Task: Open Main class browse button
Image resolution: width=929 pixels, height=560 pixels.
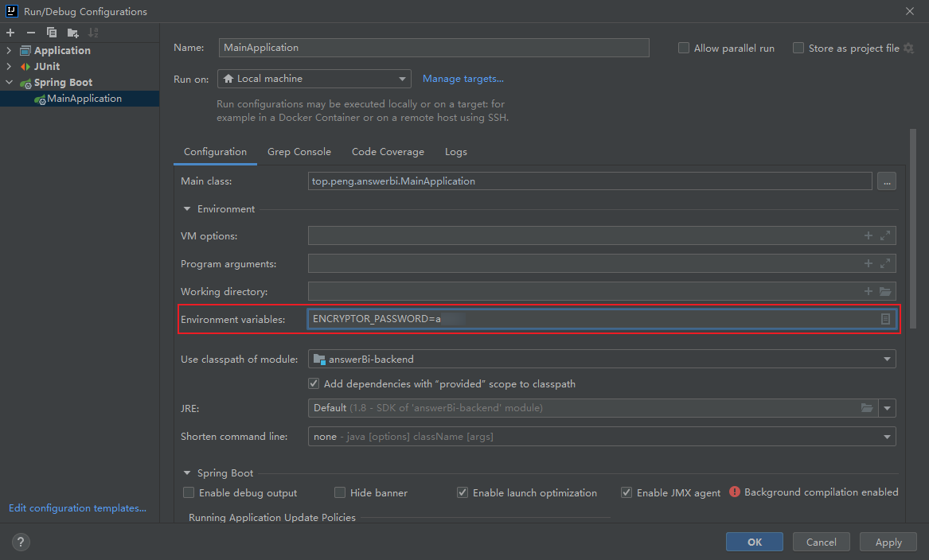Action: pos(886,181)
